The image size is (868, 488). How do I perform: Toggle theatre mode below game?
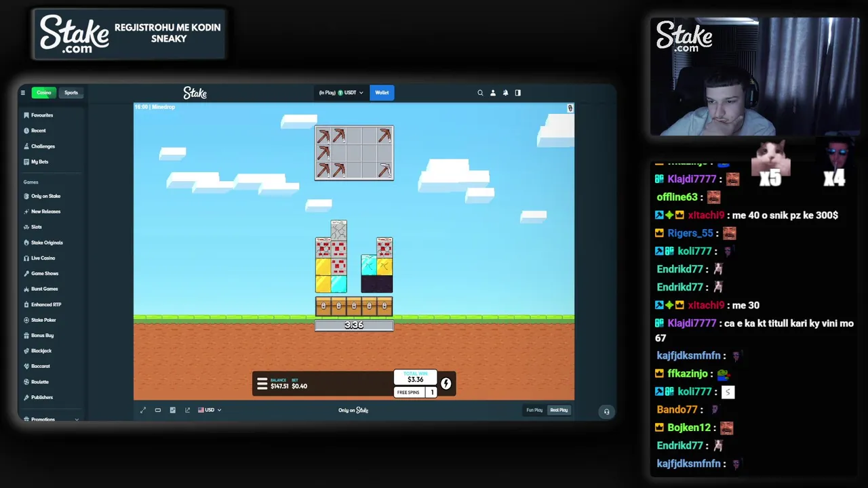coord(158,410)
